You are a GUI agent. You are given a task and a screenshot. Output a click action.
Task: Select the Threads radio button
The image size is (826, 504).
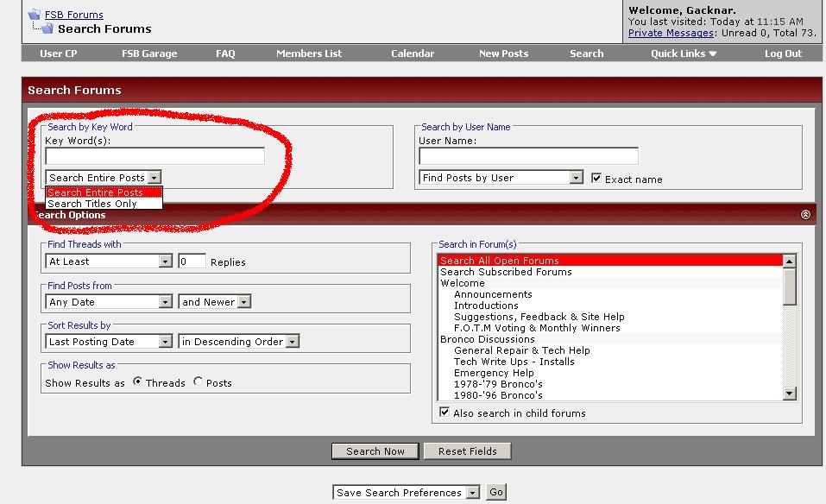(x=137, y=381)
